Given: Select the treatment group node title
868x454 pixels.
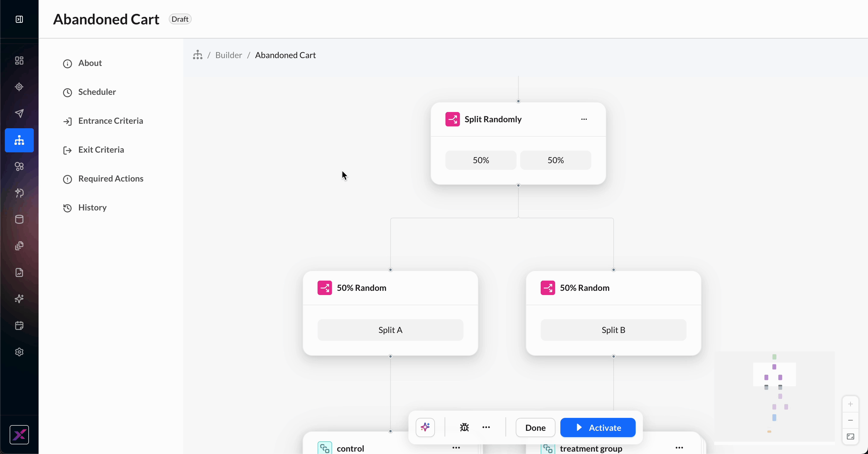Looking at the screenshot, I should [x=591, y=449].
